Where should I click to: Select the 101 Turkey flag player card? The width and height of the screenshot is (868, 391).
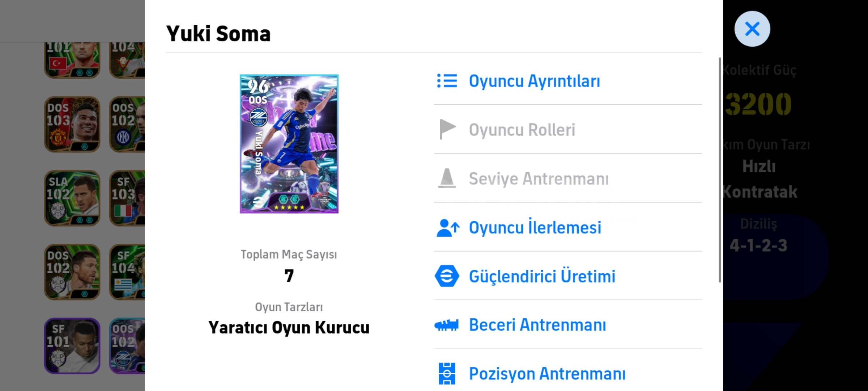[x=72, y=60]
